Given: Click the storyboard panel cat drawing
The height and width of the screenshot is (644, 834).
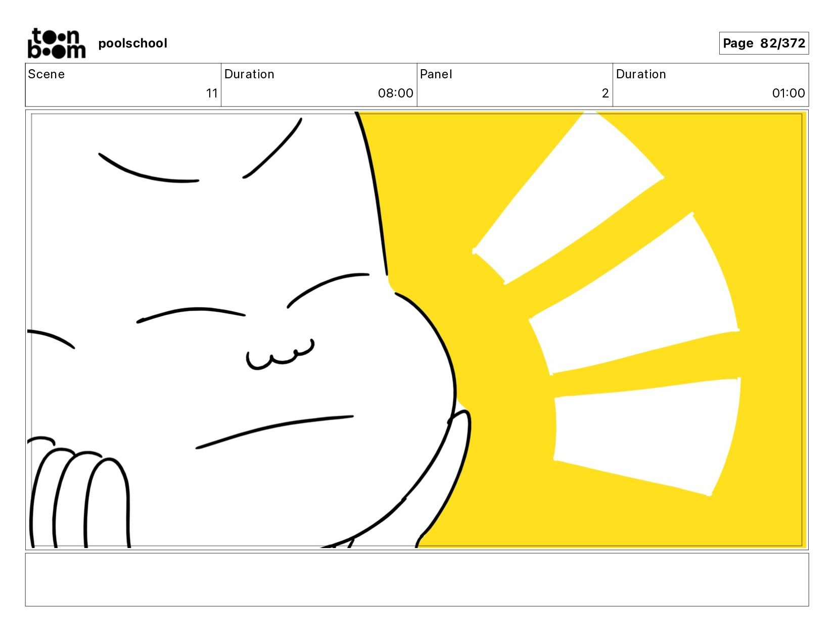Looking at the screenshot, I should (x=417, y=329).
